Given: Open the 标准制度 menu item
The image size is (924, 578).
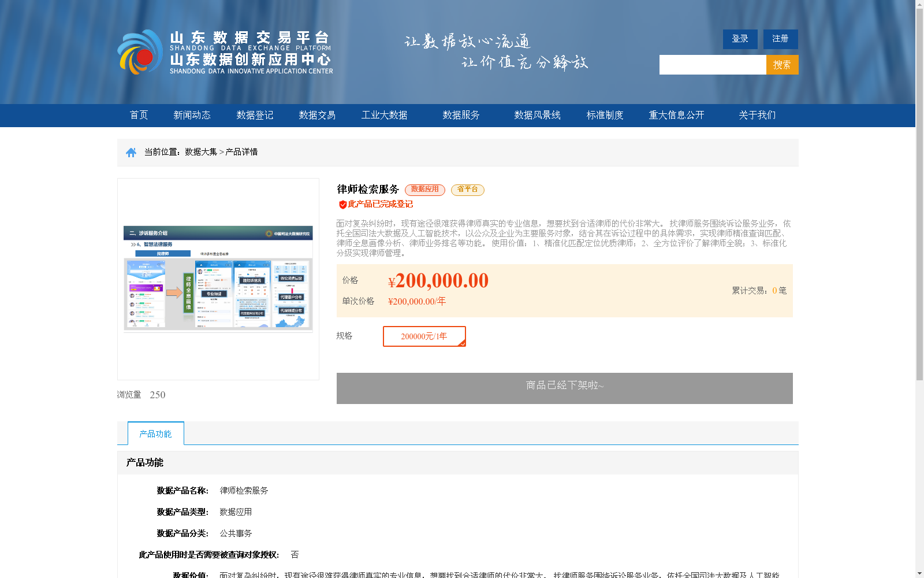Looking at the screenshot, I should pos(605,115).
